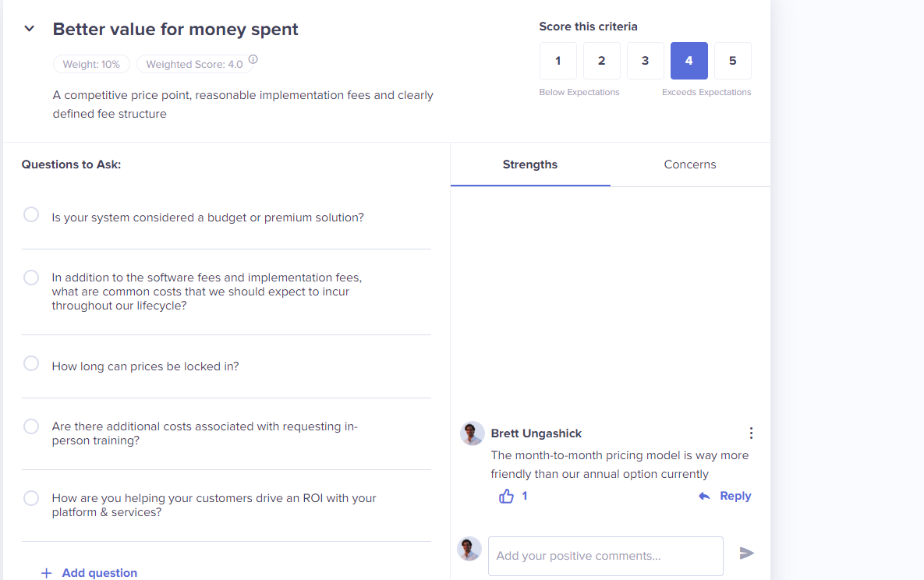Score this criteria as 1

[x=558, y=61]
